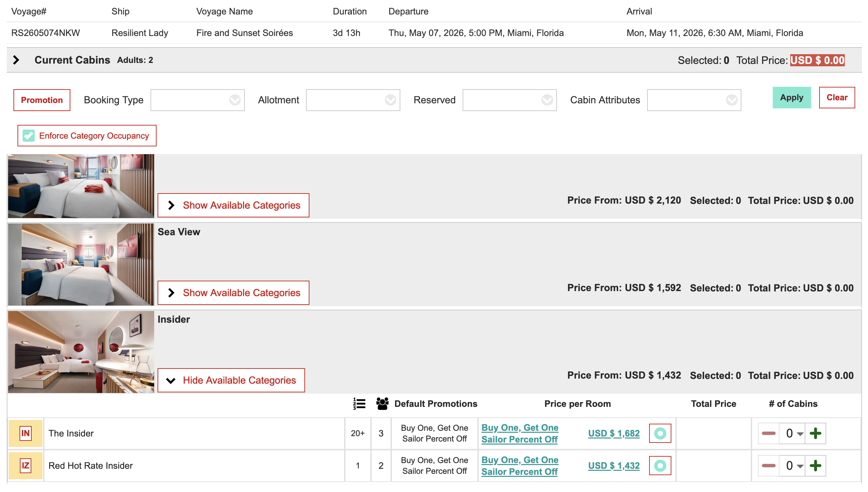The height and width of the screenshot is (492, 868).
Task: Click plus icon for The Insider cabins
Action: (815, 433)
